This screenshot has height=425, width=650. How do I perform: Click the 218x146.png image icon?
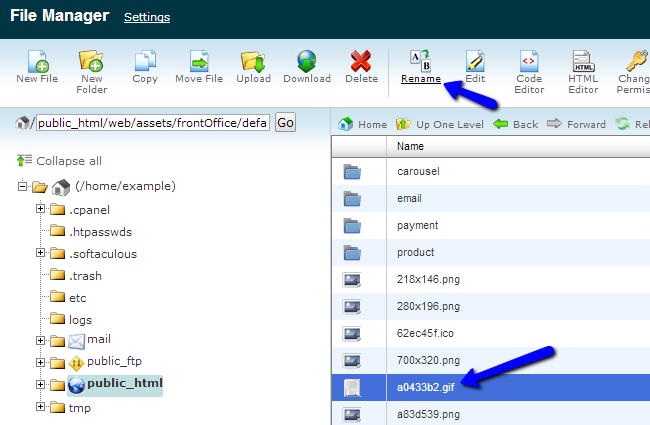(352, 279)
